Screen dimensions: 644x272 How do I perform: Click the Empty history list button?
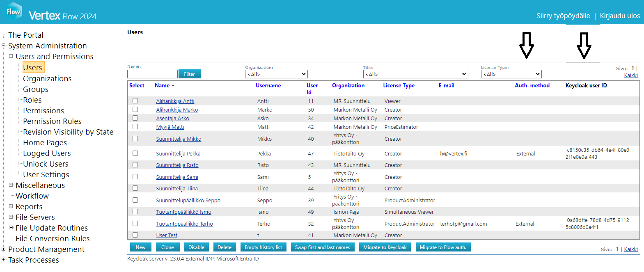(263, 247)
